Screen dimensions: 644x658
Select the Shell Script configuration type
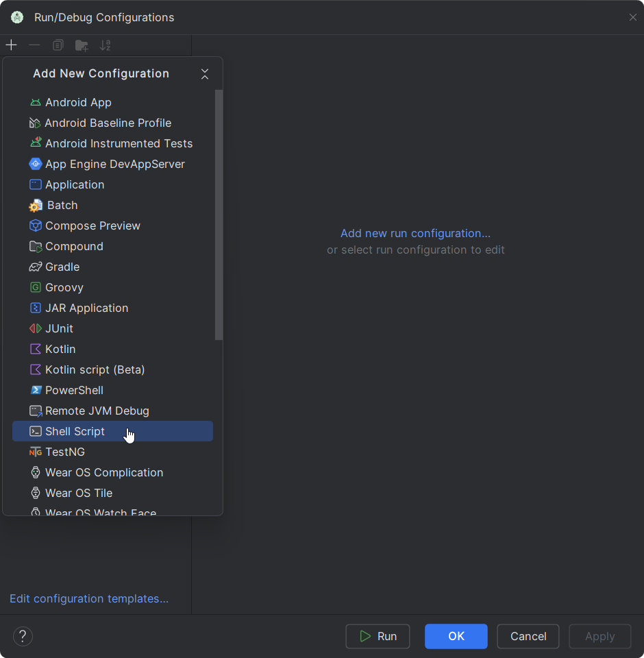[x=112, y=431]
